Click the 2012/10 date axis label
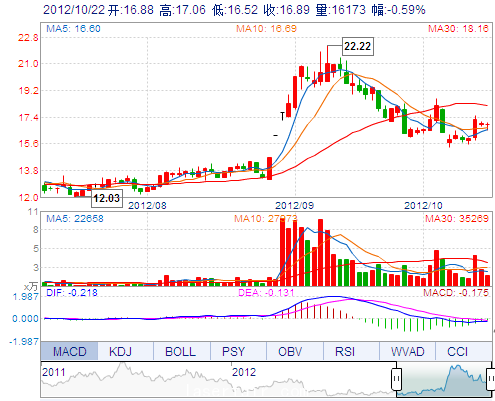 click(x=423, y=205)
